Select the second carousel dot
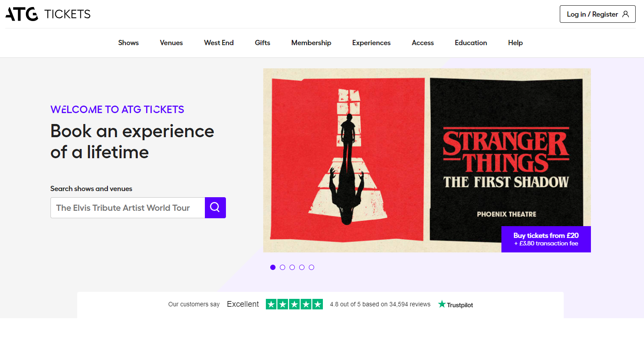 pyautogui.click(x=283, y=267)
